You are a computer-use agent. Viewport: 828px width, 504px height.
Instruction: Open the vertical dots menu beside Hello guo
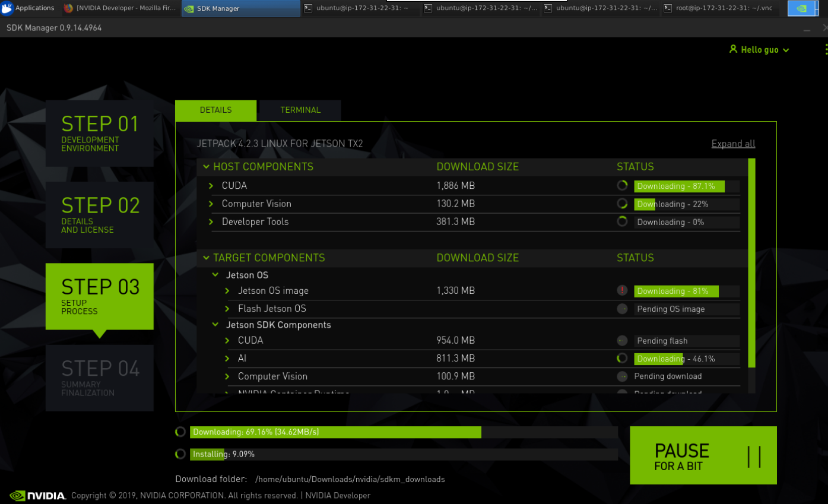point(826,50)
